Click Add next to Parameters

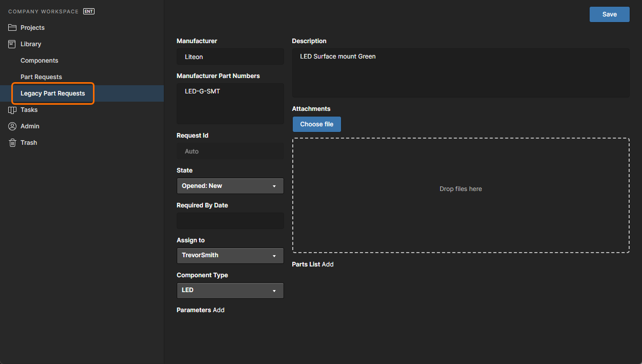click(x=219, y=310)
